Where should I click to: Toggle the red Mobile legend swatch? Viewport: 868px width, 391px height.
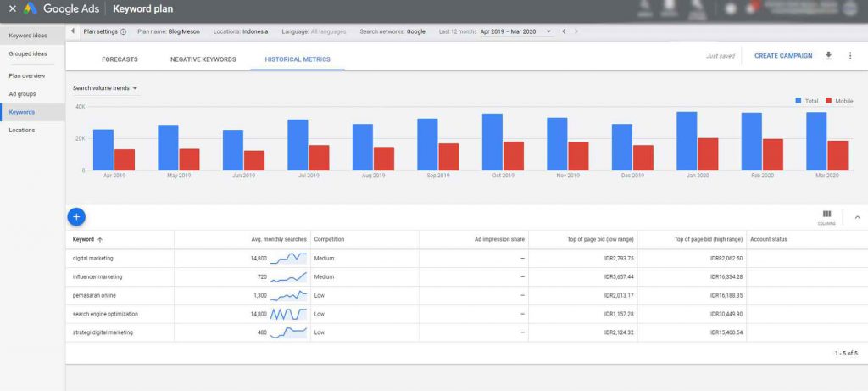coord(829,101)
